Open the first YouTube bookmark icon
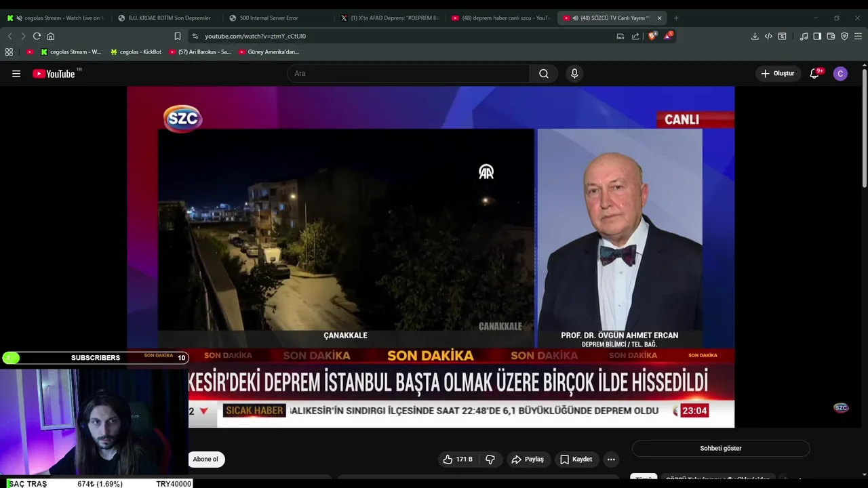The width and height of the screenshot is (868, 488). [x=30, y=52]
